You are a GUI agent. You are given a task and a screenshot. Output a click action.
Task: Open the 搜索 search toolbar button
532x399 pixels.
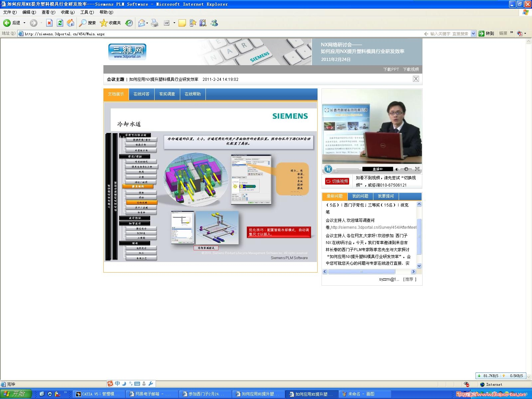pyautogui.click(x=87, y=23)
